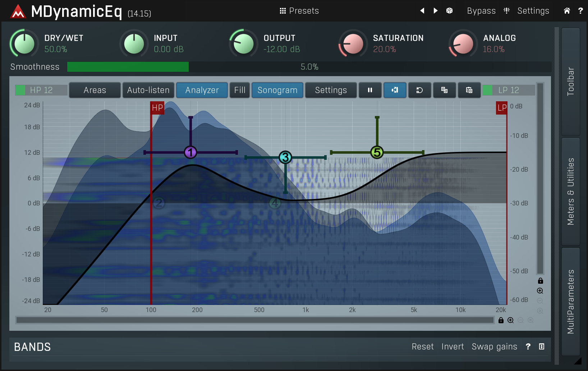Go to the previous preset arrow
This screenshot has width=588, height=371.
click(x=422, y=11)
